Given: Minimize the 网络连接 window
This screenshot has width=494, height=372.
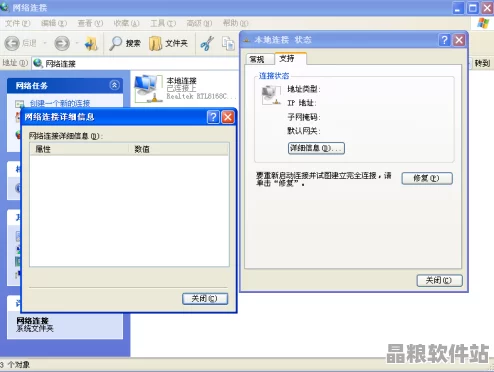Looking at the screenshot, I should tap(458, 8).
